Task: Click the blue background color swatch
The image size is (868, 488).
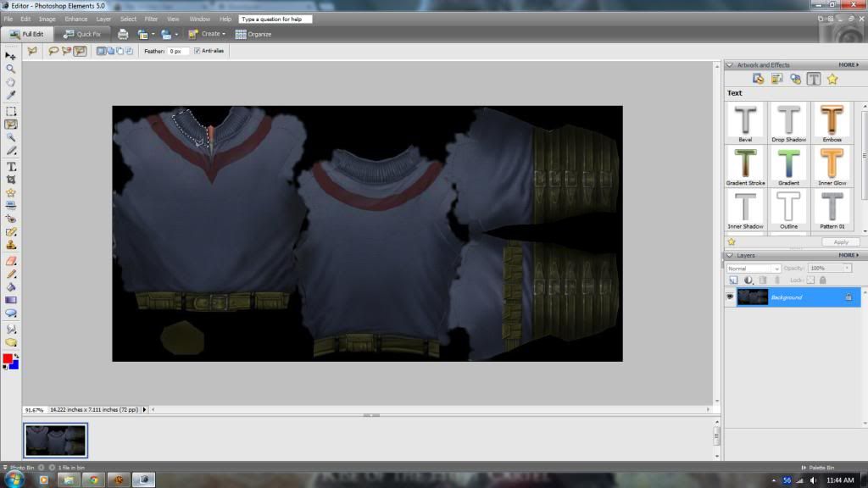Action: [x=15, y=365]
